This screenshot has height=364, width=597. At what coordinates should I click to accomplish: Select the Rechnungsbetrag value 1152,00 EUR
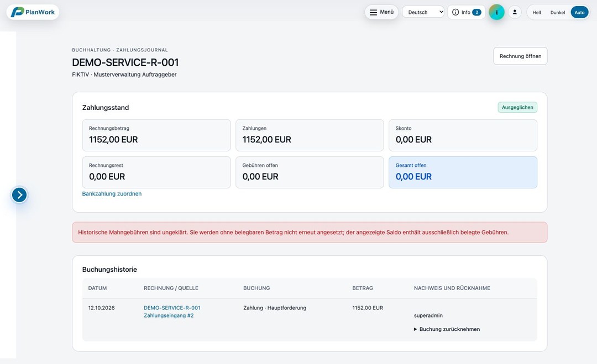point(113,140)
